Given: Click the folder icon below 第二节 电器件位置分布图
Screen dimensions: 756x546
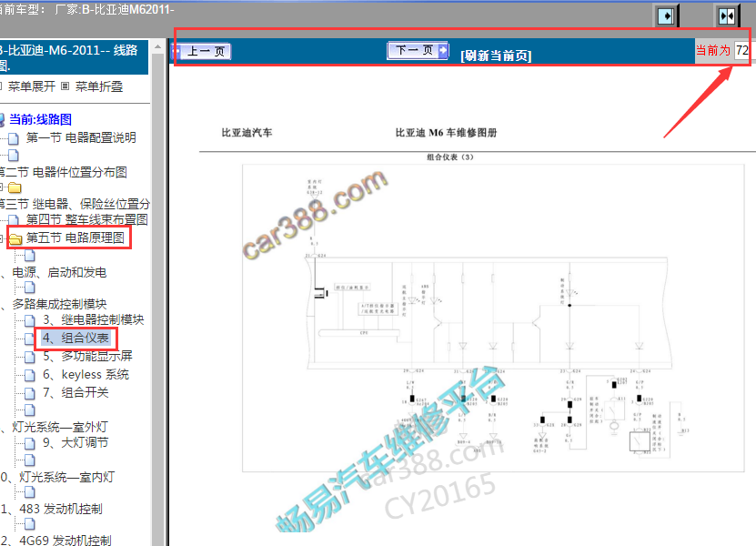Looking at the screenshot, I should click(15, 187).
